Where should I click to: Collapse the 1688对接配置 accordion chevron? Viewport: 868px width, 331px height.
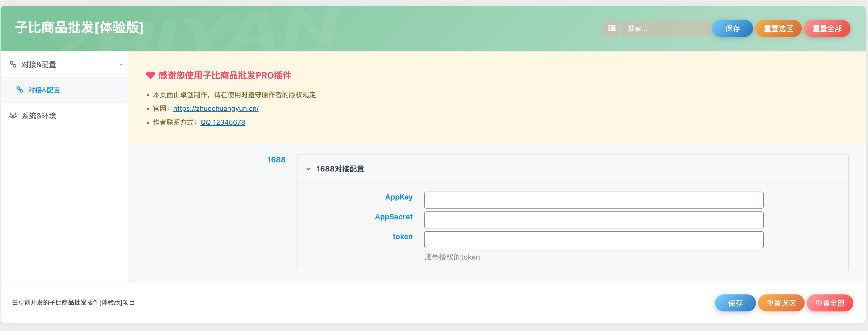click(308, 169)
